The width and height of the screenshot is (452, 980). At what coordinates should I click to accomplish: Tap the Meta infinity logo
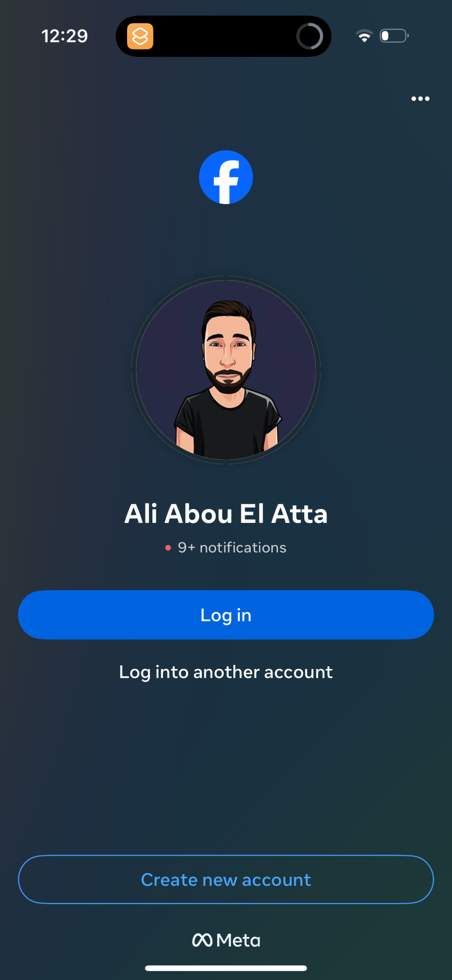[x=202, y=940]
